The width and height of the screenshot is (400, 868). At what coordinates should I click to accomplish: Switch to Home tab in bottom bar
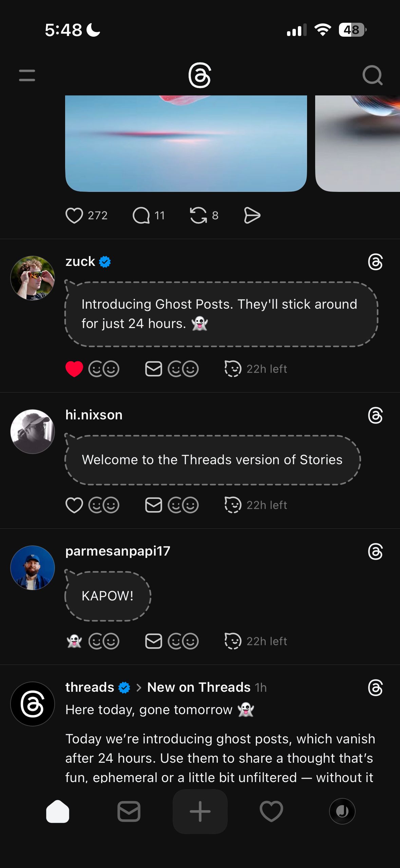click(x=58, y=811)
